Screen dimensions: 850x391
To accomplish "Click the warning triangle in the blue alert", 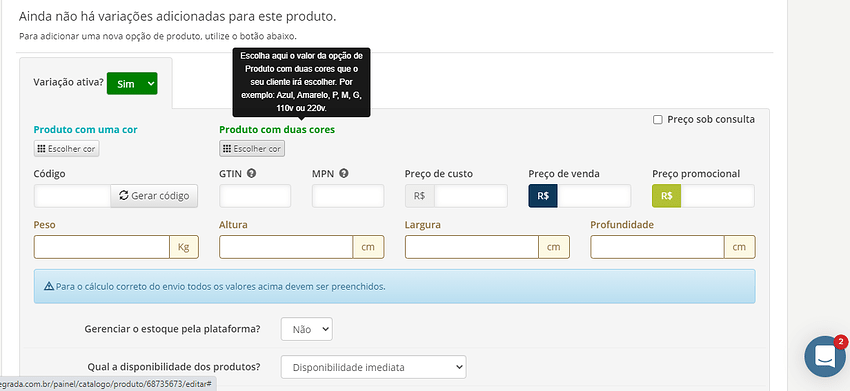I will (49, 286).
